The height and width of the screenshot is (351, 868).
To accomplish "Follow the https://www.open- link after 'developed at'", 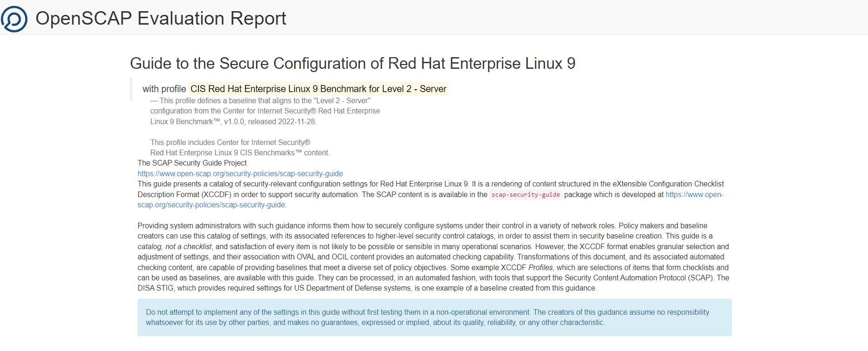I will [694, 194].
